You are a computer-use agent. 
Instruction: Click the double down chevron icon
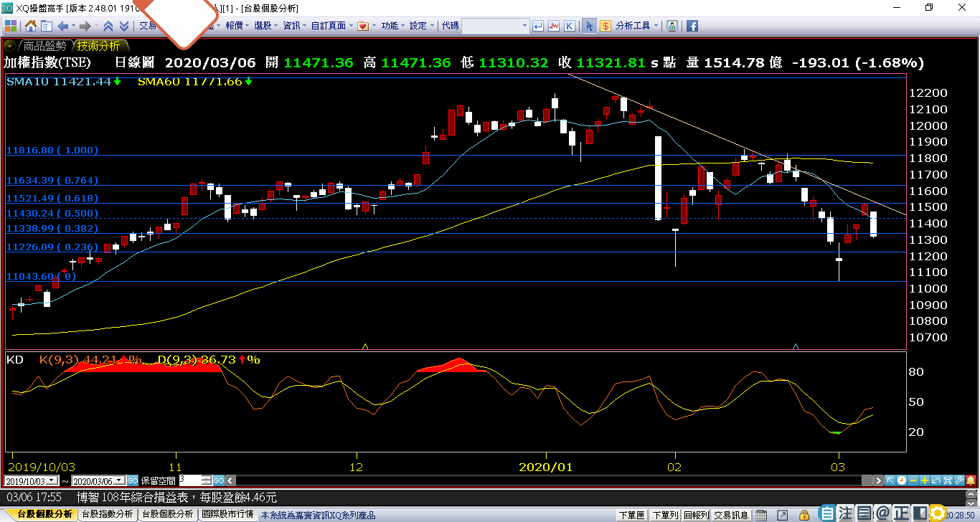click(124, 26)
